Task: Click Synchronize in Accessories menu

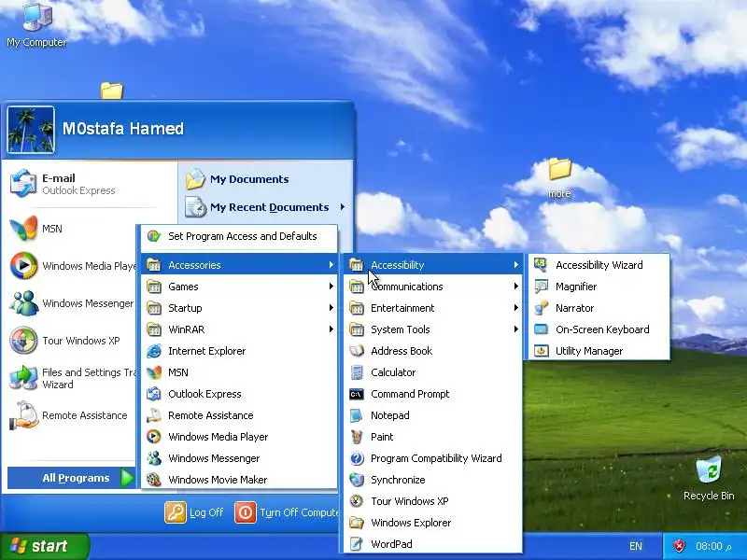Action: tap(432, 480)
